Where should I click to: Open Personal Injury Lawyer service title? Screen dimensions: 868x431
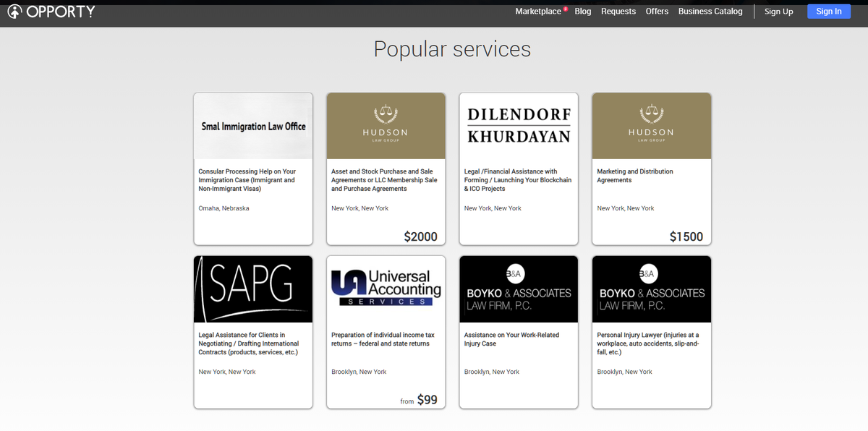pyautogui.click(x=648, y=343)
